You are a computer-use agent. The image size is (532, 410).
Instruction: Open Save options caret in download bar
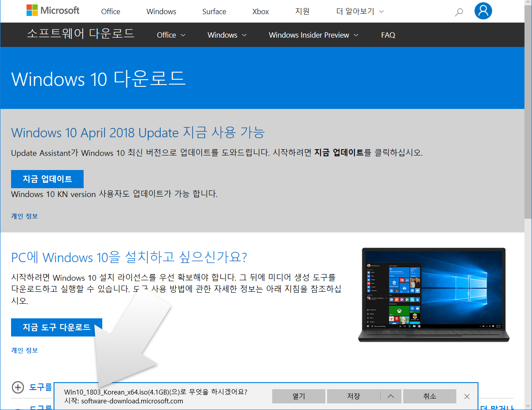[x=390, y=396]
